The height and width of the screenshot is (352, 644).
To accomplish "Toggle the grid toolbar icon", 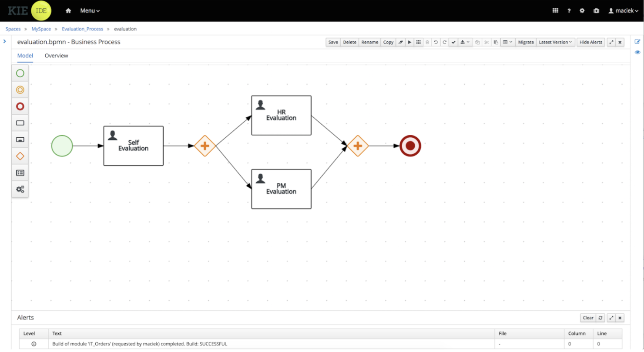I will (x=418, y=42).
